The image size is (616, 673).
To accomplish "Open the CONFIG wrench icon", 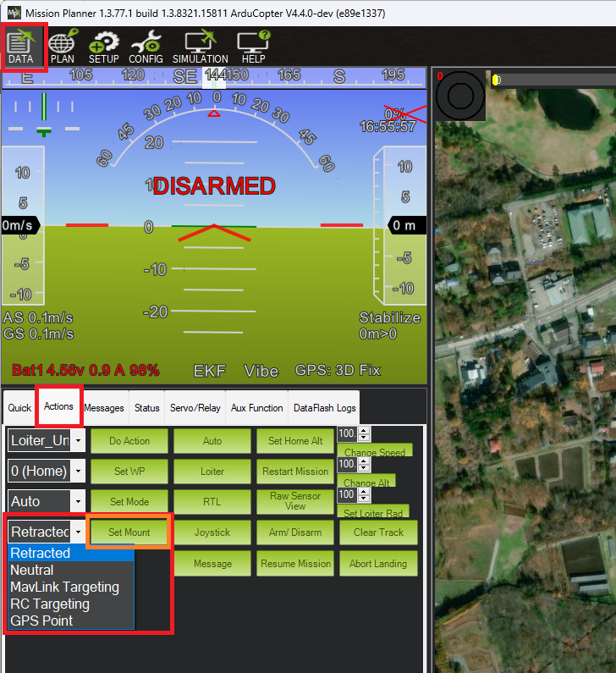I will pos(146,46).
